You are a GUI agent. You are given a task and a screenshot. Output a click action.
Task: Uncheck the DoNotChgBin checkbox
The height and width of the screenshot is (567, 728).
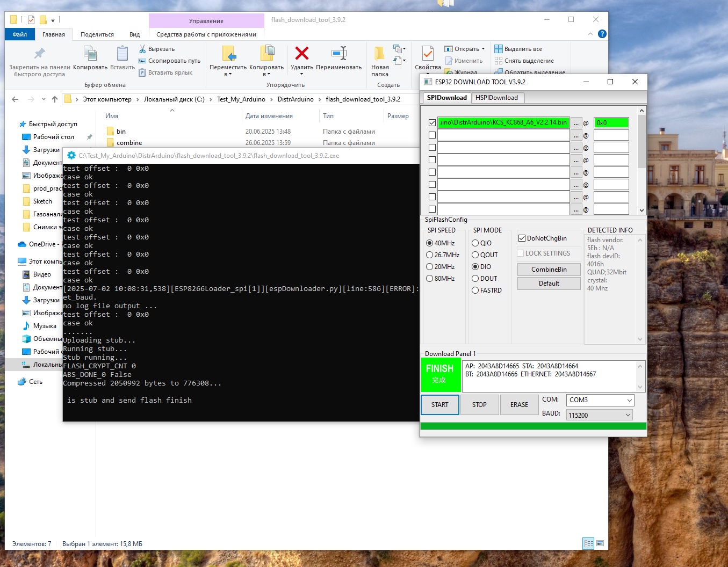click(522, 238)
